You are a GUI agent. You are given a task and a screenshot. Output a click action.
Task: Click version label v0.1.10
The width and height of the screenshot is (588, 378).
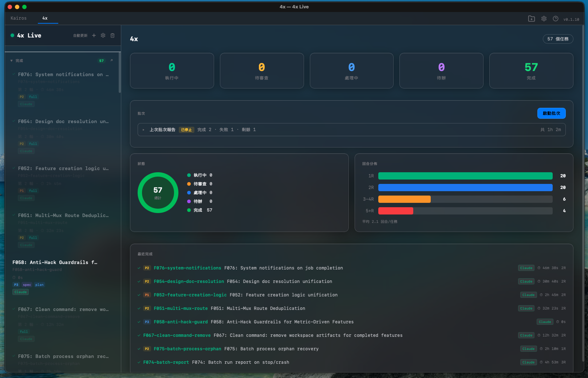pos(571,19)
